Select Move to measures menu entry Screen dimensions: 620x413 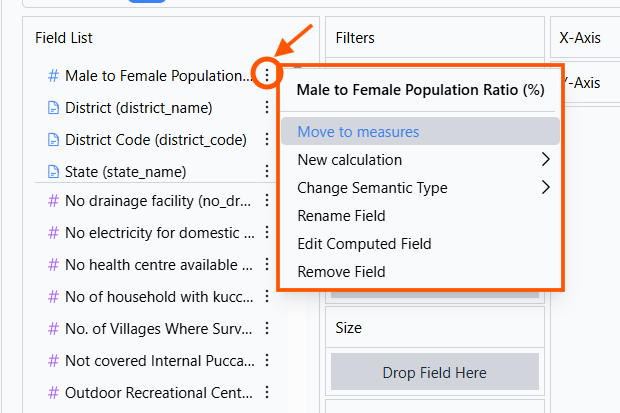[358, 132]
